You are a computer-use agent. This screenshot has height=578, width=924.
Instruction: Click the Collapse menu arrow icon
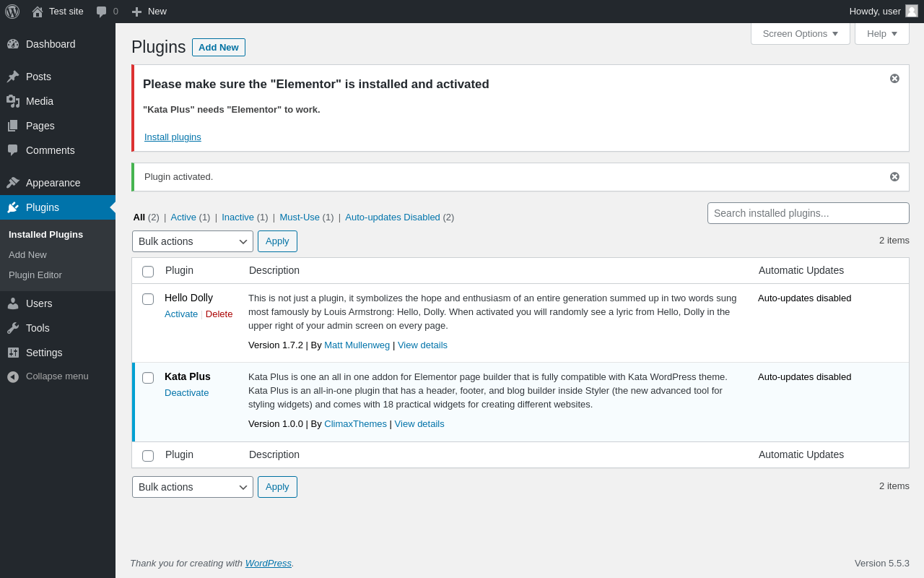pos(13,376)
